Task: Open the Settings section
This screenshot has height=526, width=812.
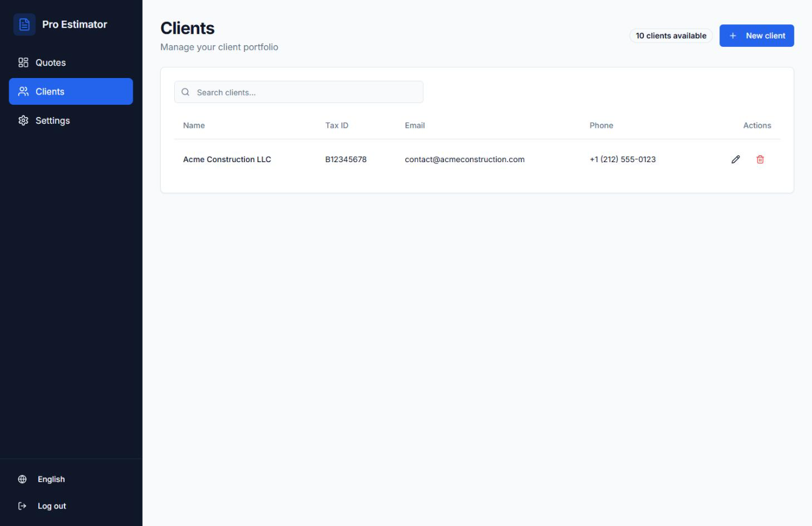Action: (52, 120)
